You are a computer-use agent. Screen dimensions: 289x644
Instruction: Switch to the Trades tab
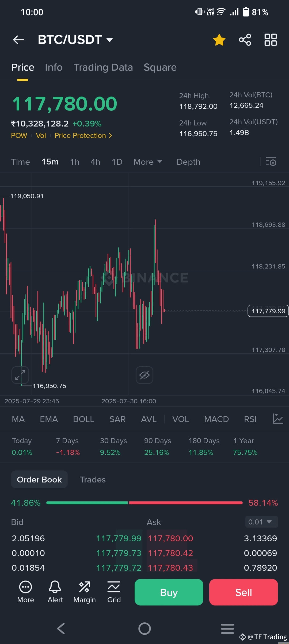(93, 480)
